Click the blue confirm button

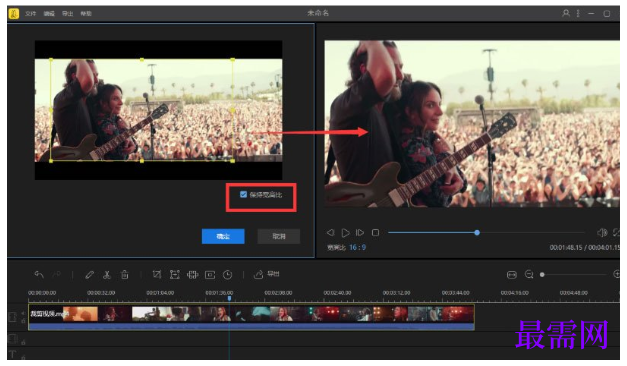point(223,236)
